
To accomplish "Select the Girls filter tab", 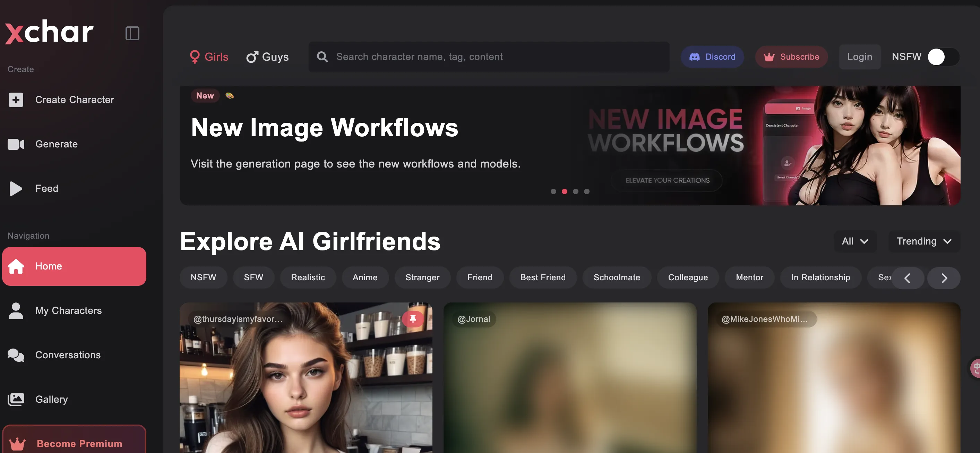I will [208, 56].
